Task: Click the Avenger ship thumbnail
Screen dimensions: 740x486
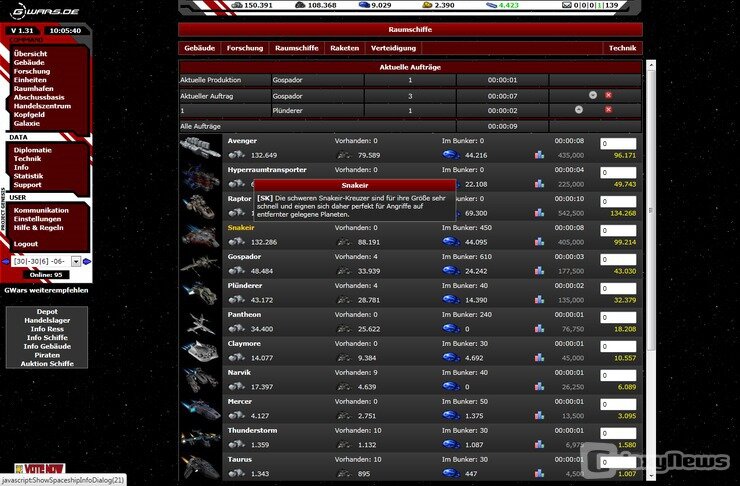Action: [x=200, y=148]
